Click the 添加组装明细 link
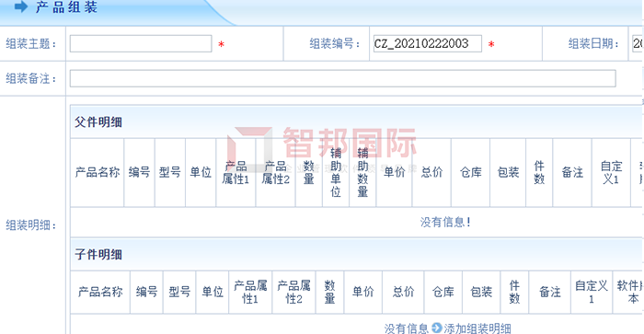This screenshot has width=644, height=334. pos(477,328)
